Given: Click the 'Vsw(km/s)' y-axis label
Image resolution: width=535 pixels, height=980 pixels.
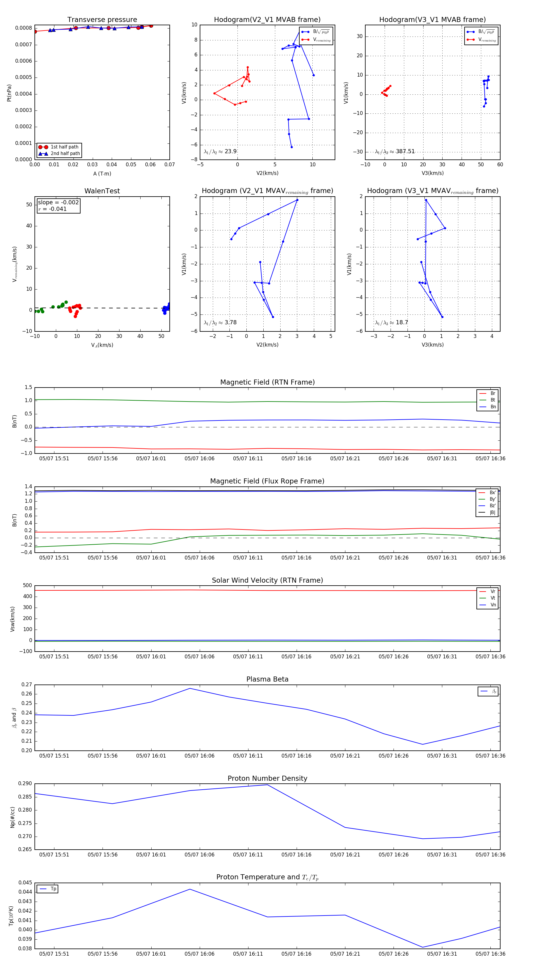Looking at the screenshot, I should point(12,619).
